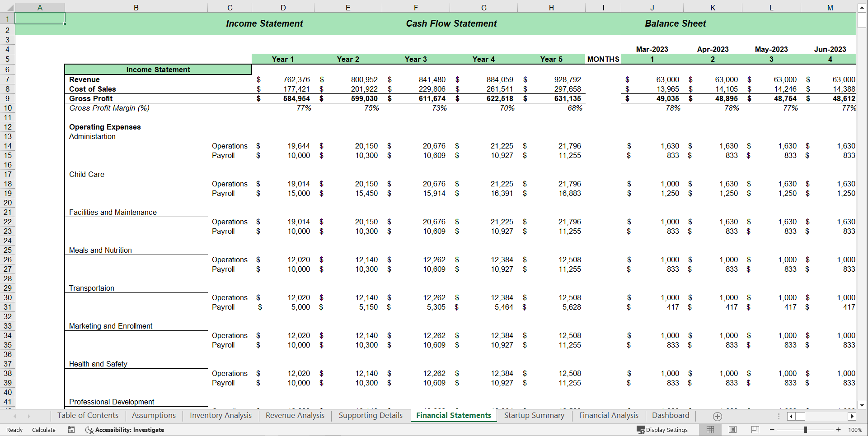The width and height of the screenshot is (868, 436).
Task: Click the Year 3 column heading
Action: 416,59
